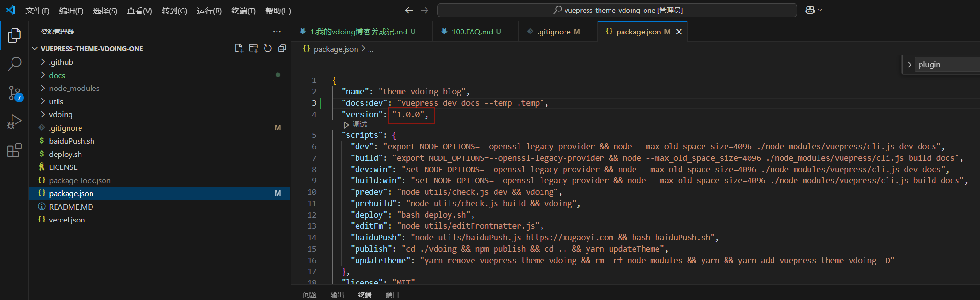Click the New Folder icon in explorer header

coord(254,48)
